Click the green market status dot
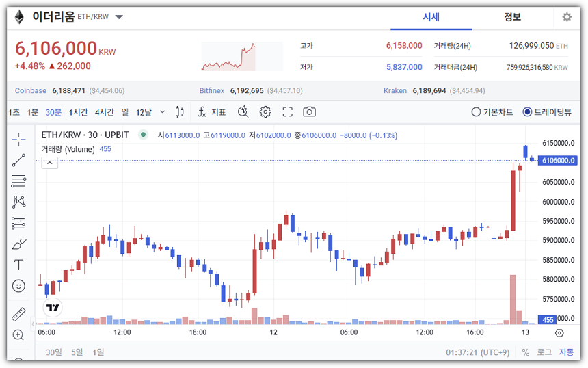Viewport: 588px width, 368px height. click(x=143, y=134)
